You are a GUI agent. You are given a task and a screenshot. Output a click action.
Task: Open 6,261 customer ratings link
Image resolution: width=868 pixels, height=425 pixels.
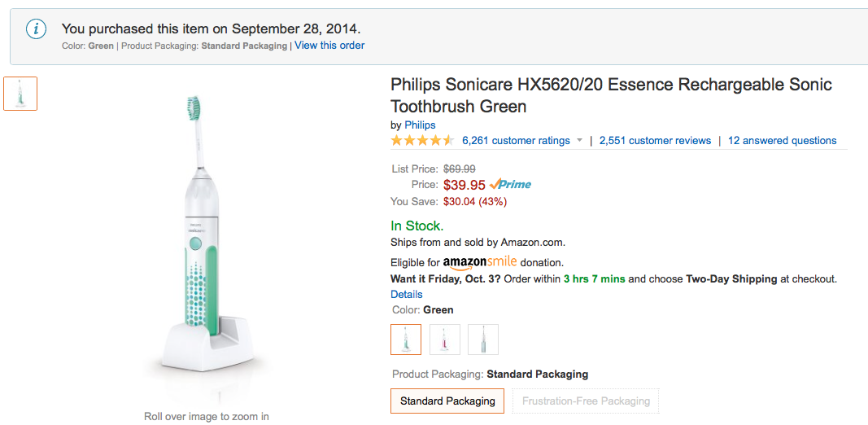(516, 141)
